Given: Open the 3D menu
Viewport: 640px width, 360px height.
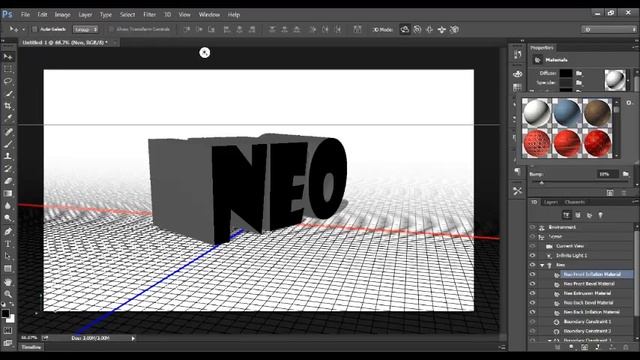Looking at the screenshot, I should (x=167, y=15).
